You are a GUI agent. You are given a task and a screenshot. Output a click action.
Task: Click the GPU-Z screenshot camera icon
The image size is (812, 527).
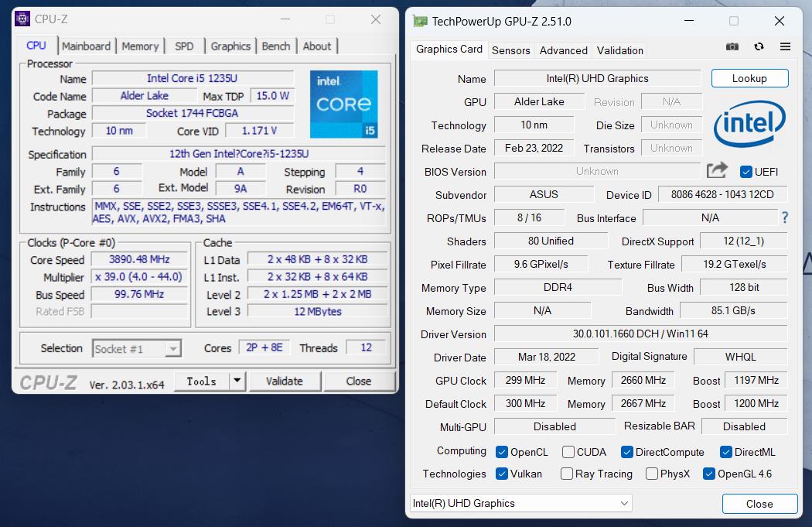pyautogui.click(x=732, y=47)
